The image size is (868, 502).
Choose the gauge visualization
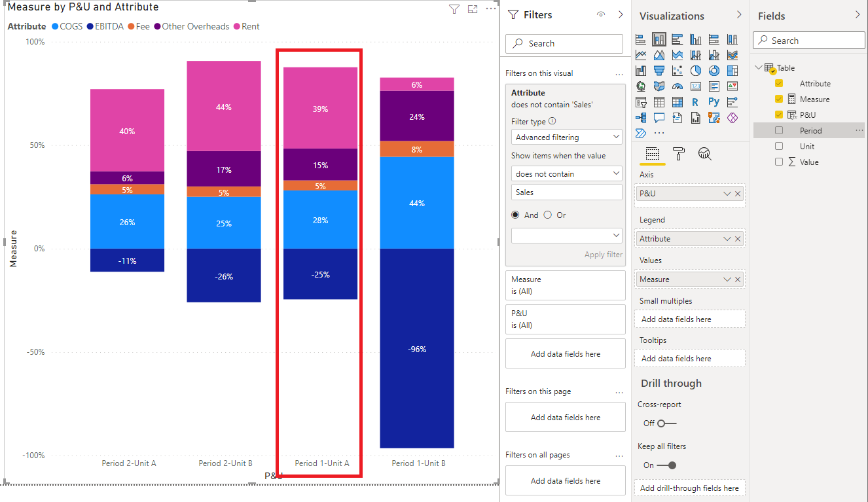click(678, 86)
